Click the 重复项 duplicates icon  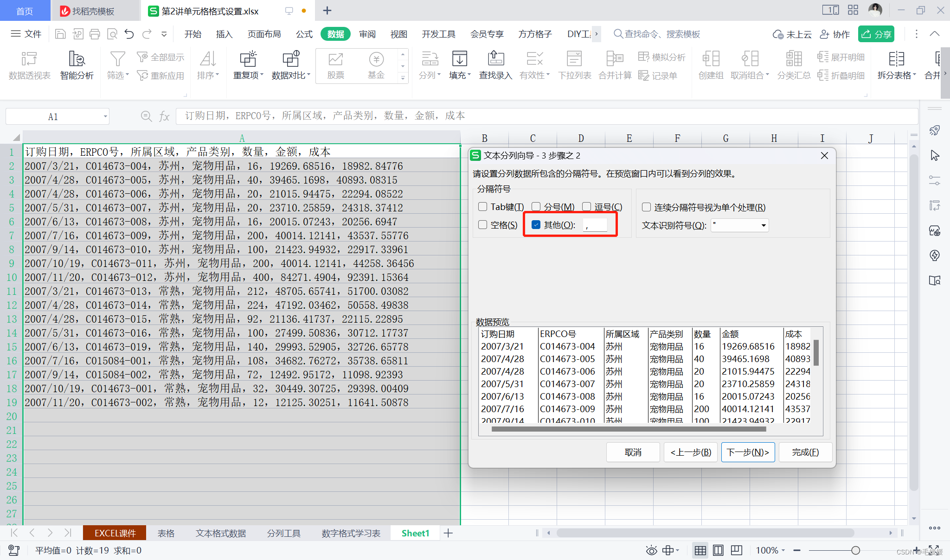click(x=248, y=59)
